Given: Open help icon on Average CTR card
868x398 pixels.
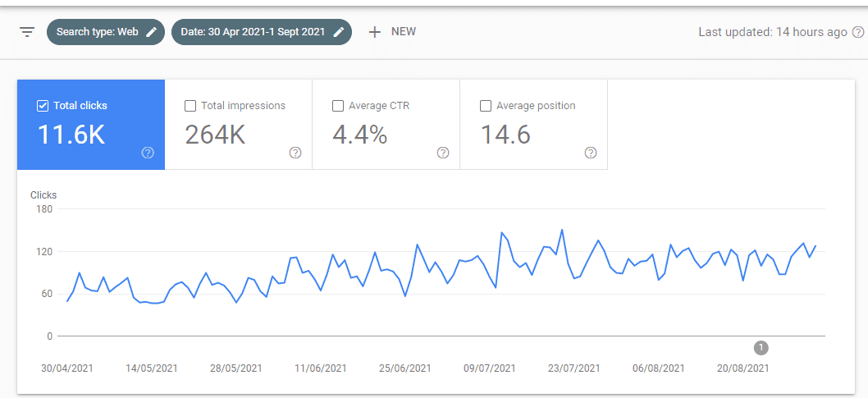Looking at the screenshot, I should [443, 153].
